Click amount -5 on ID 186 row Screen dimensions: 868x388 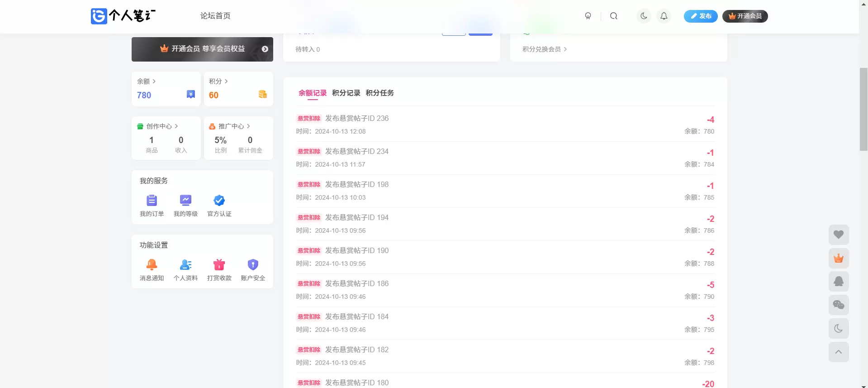[x=711, y=285]
